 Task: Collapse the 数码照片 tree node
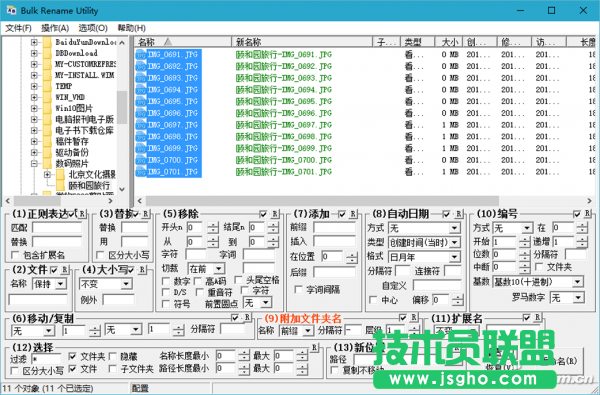click(x=34, y=163)
